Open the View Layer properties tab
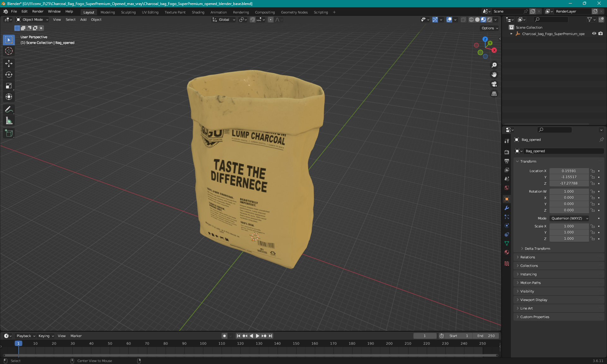 point(507,170)
